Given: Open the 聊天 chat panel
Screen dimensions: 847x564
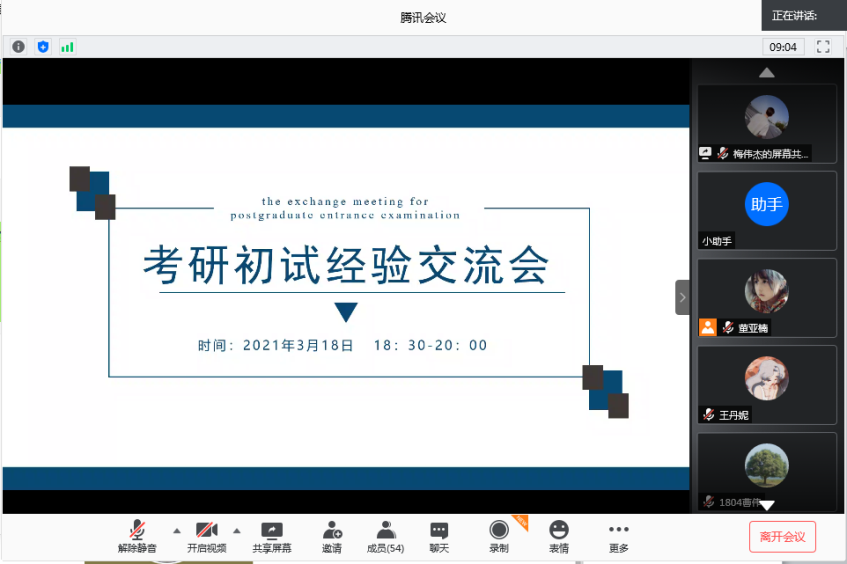Looking at the screenshot, I should click(x=439, y=537).
